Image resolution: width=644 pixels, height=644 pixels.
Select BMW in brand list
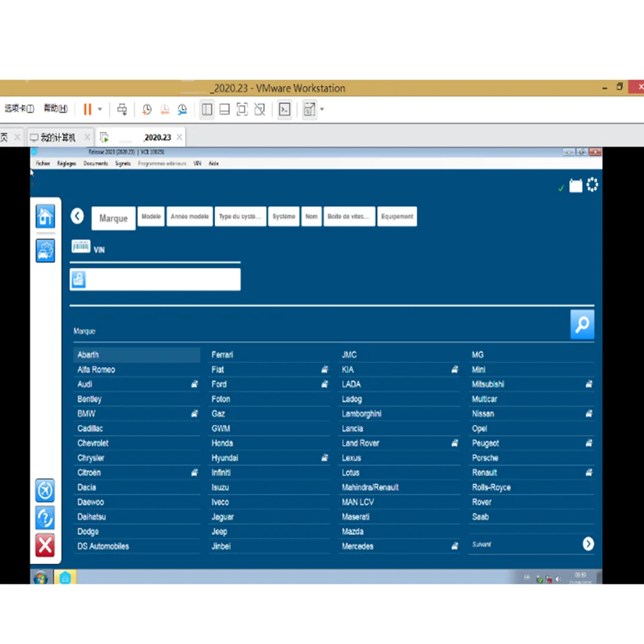pyautogui.click(x=137, y=413)
